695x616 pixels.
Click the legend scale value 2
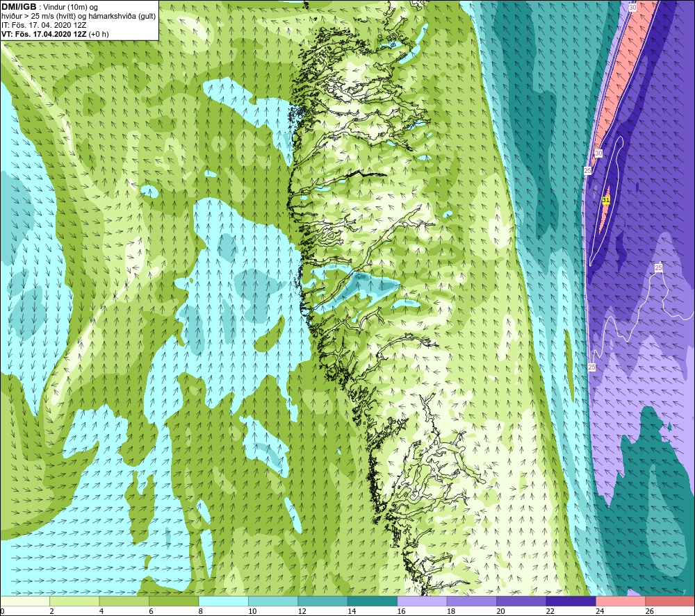click(x=52, y=611)
